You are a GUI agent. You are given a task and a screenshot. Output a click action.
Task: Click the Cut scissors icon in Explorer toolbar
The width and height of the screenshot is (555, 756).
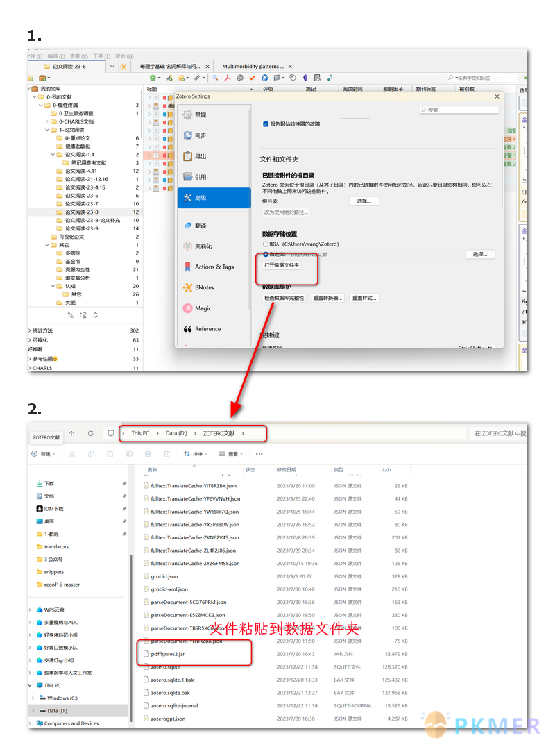tap(72, 454)
